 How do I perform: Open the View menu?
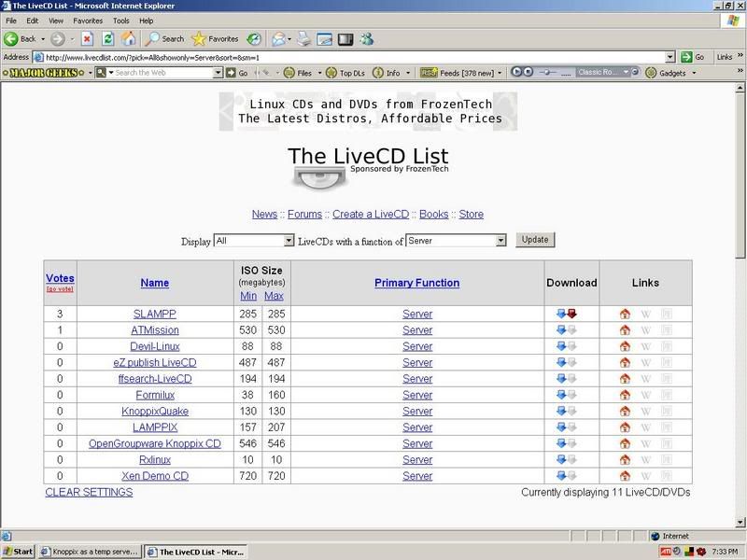(56, 21)
